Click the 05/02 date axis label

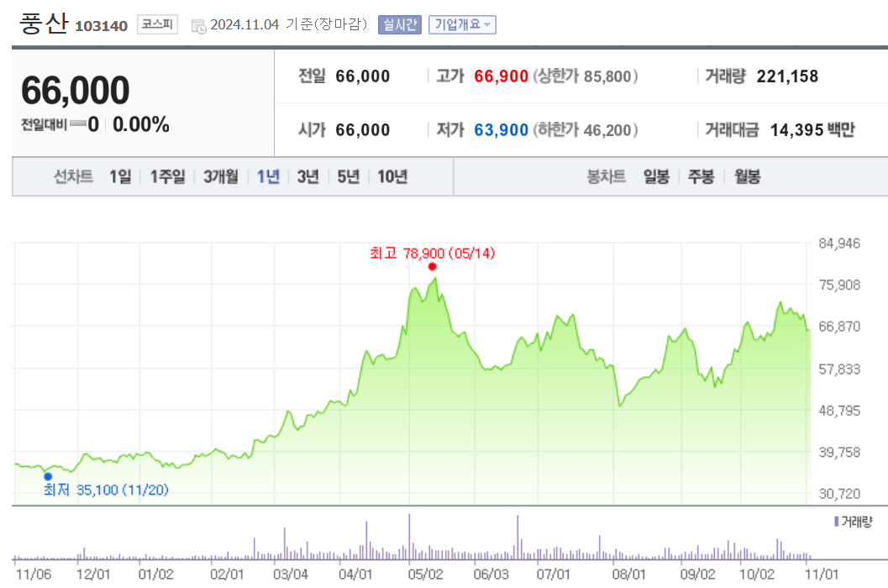[425, 575]
